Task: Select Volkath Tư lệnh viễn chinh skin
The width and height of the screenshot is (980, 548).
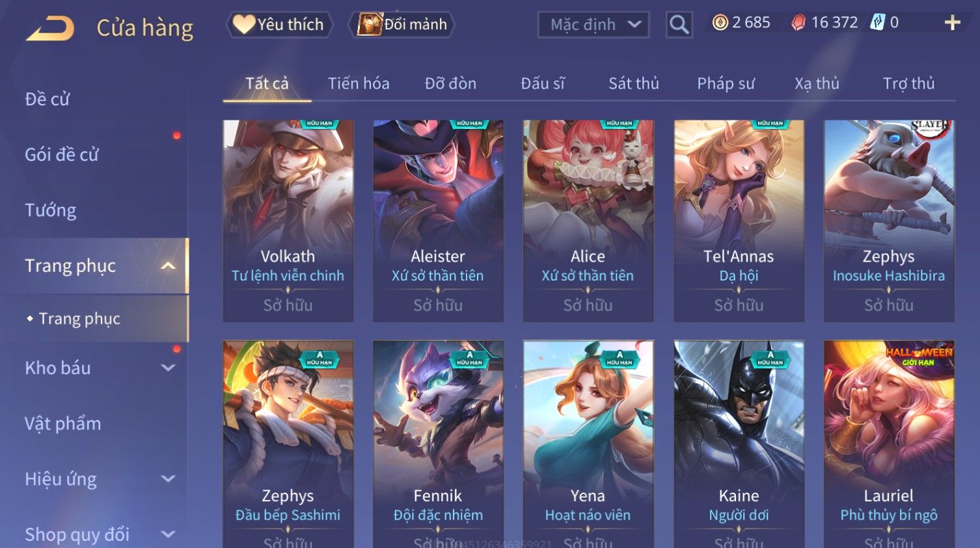Action: click(x=288, y=221)
